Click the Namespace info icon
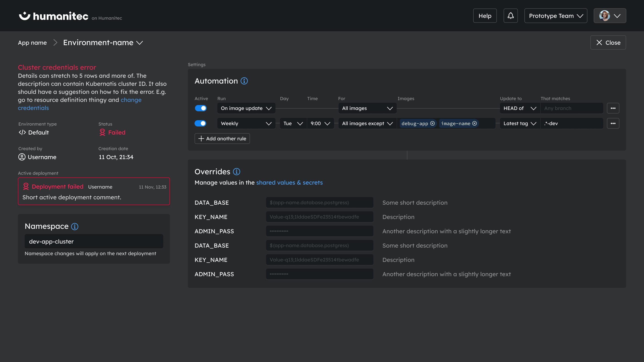 click(74, 227)
